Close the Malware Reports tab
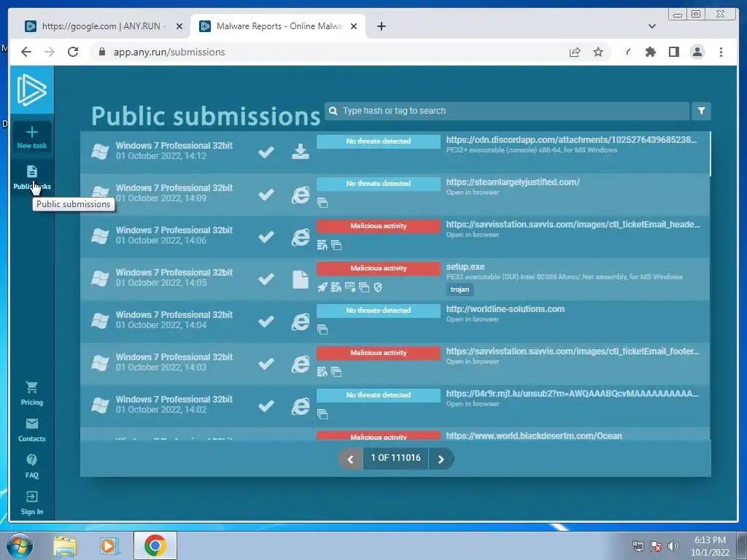The image size is (747, 560). click(354, 26)
